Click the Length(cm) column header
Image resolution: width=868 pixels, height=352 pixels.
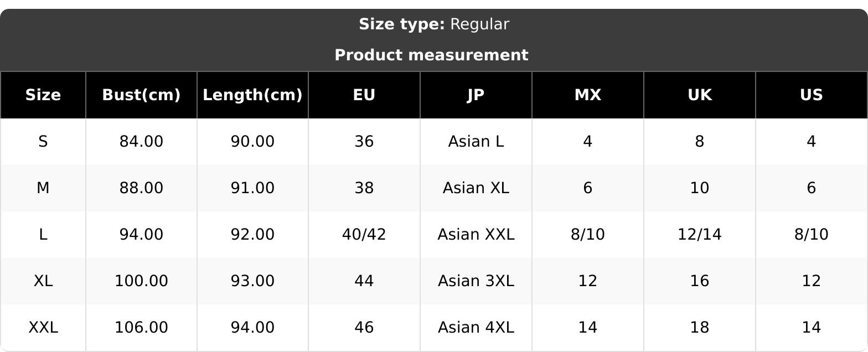(252, 95)
